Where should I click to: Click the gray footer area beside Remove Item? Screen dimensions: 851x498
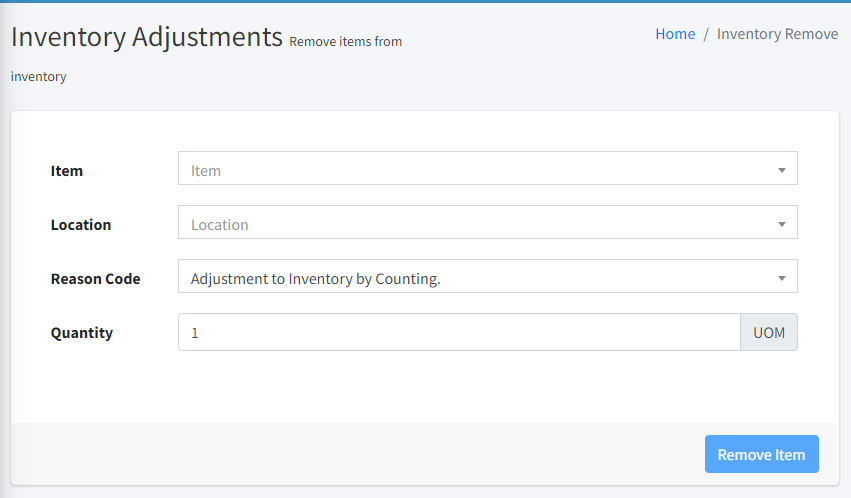pos(350,454)
